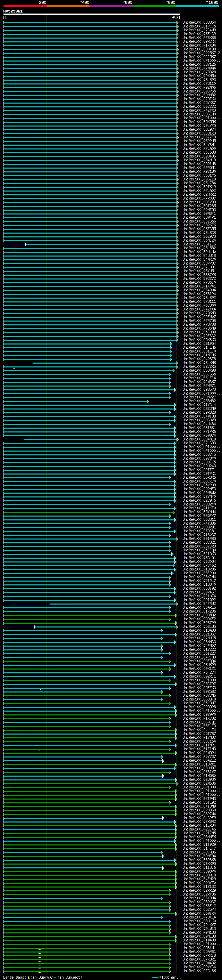
Task: Select hit label UniRef100_C7LGD3
Action: point(199,443)
